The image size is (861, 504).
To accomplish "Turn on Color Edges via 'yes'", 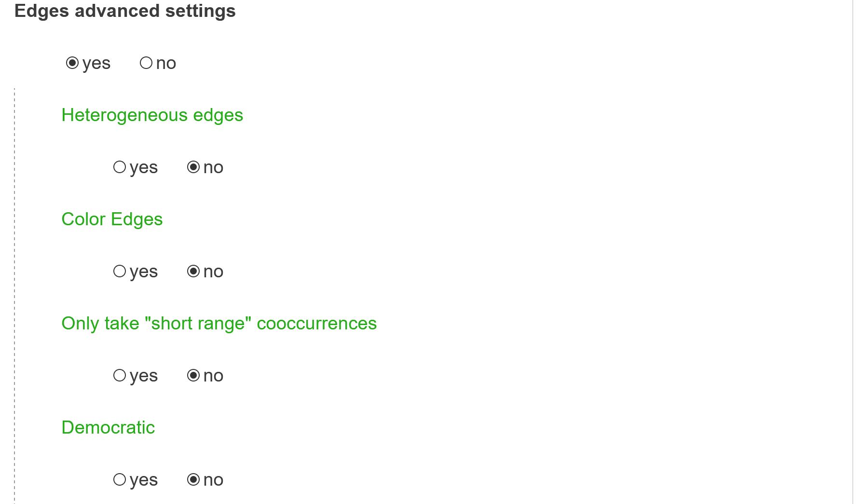I will coord(120,272).
